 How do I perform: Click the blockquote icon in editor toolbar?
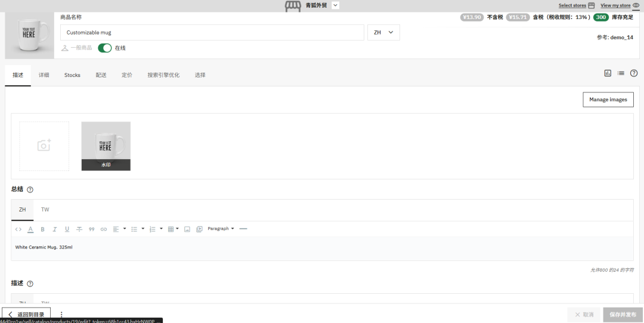click(x=91, y=229)
